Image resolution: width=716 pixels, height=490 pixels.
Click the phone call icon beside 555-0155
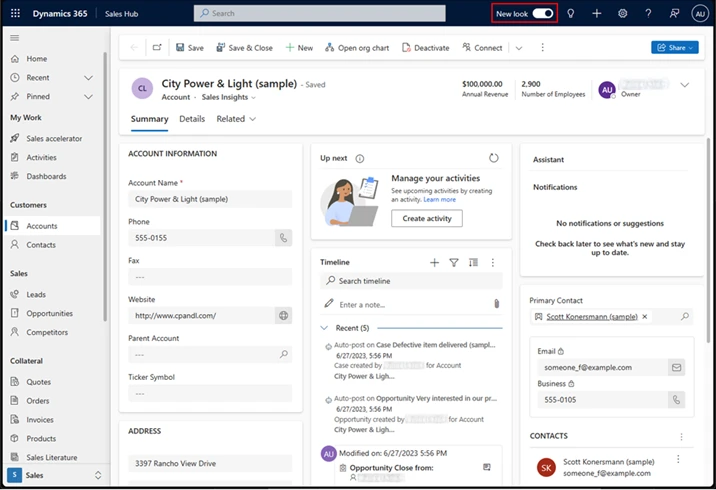click(x=283, y=238)
